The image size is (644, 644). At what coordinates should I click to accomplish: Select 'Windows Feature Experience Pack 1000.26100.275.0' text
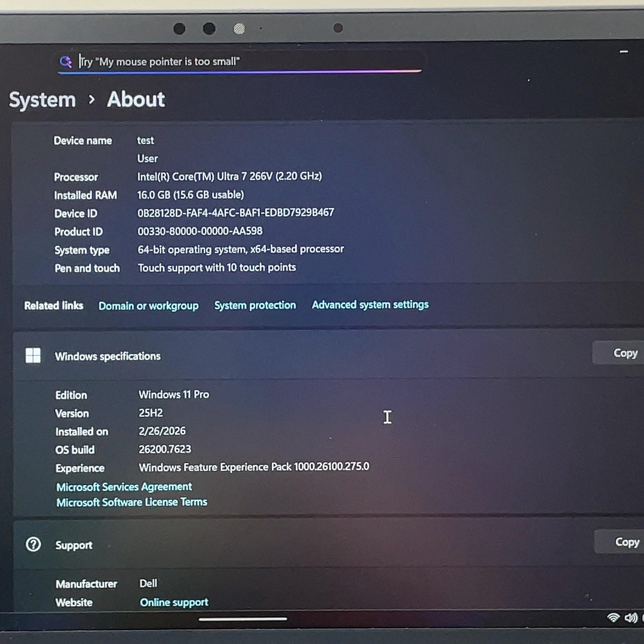pos(254,467)
